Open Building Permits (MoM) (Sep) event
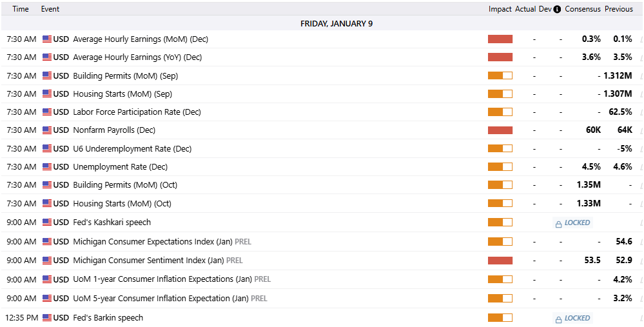This screenshot has width=644, height=327. (125, 75)
